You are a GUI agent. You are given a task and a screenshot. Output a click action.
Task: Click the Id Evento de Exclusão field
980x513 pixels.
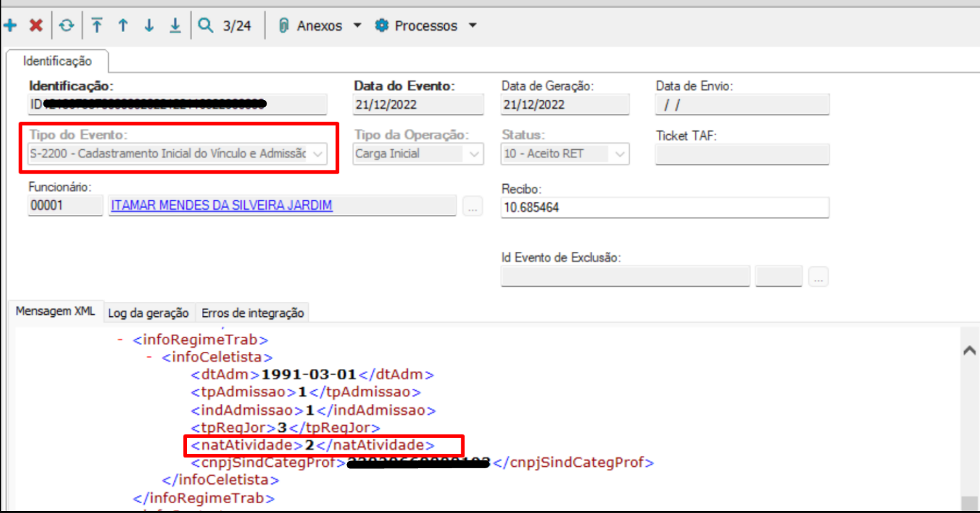tap(625, 277)
